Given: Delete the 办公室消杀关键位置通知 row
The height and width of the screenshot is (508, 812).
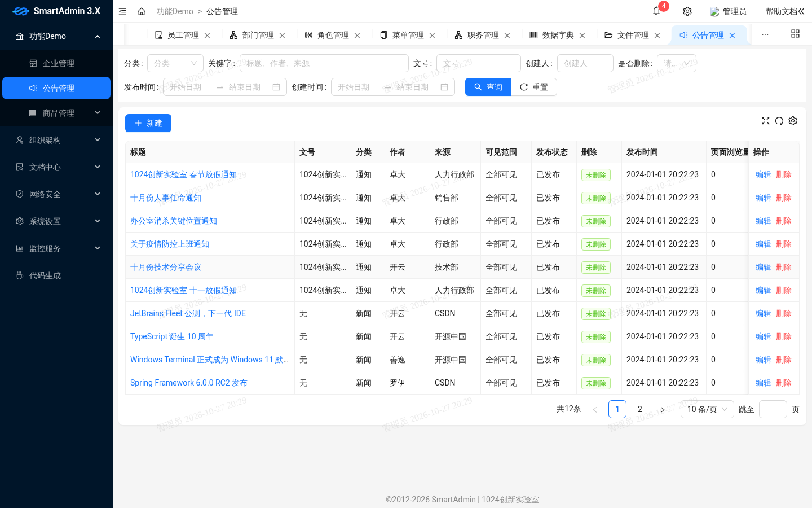Looking at the screenshot, I should (784, 221).
